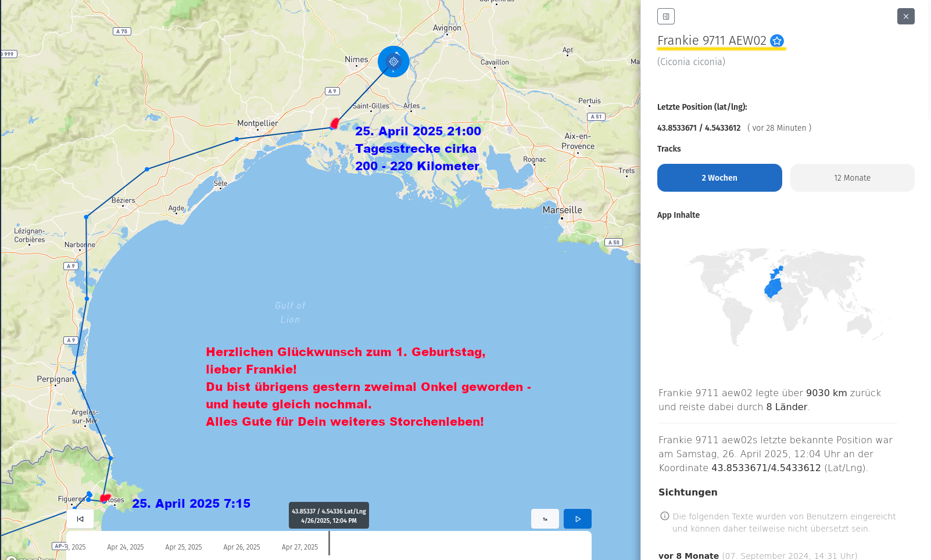The height and width of the screenshot is (560, 931).
Task: Change the 1x playback speed
Action: (545, 519)
